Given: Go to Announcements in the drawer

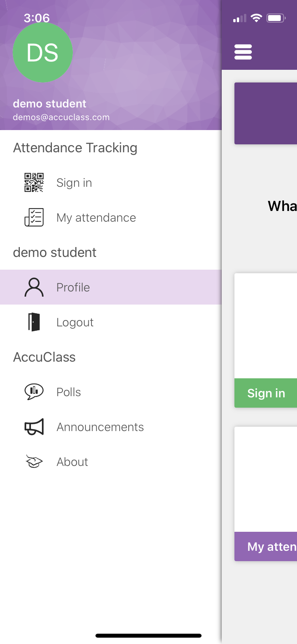Looking at the screenshot, I should 100,427.
